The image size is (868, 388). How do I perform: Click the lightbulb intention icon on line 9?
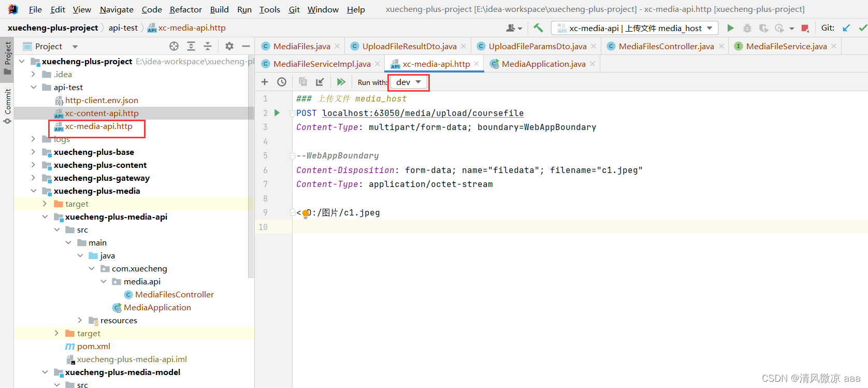click(x=306, y=213)
